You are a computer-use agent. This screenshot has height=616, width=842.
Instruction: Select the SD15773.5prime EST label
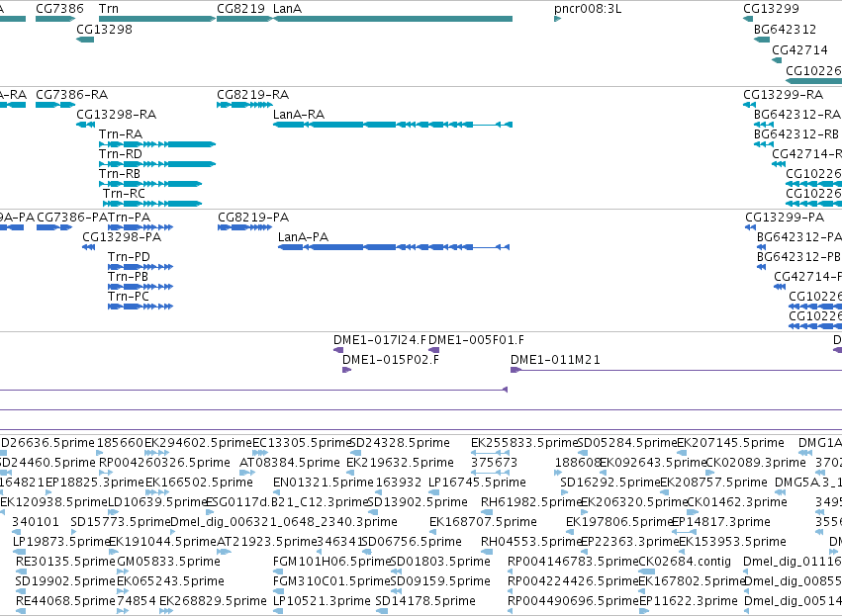tap(121, 523)
